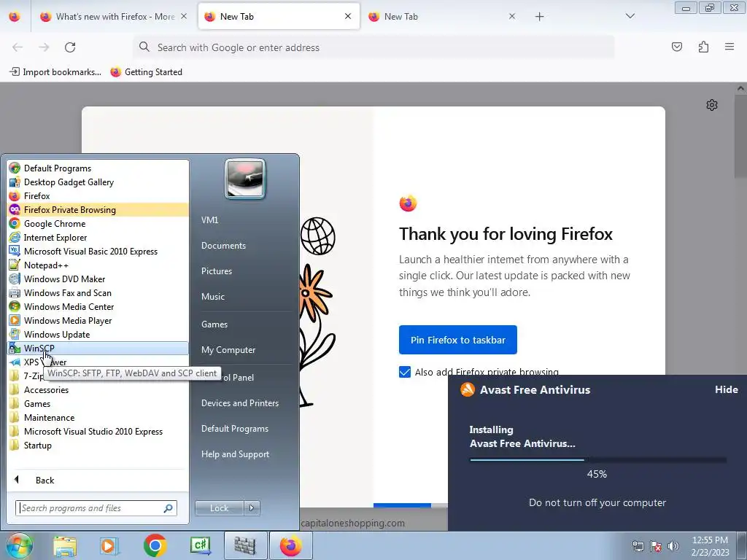This screenshot has height=560, width=747.
Task: Open Help and Support from Start menu
Action: pos(235,454)
